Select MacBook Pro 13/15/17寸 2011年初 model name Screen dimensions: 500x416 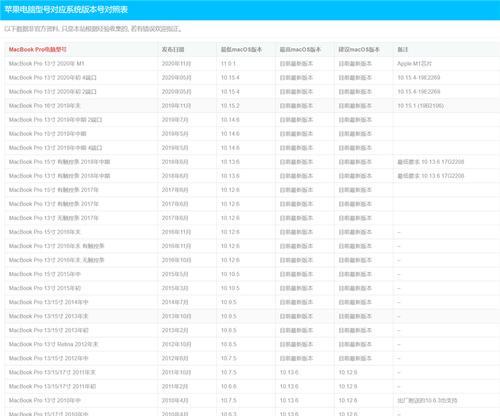[x=52, y=386]
